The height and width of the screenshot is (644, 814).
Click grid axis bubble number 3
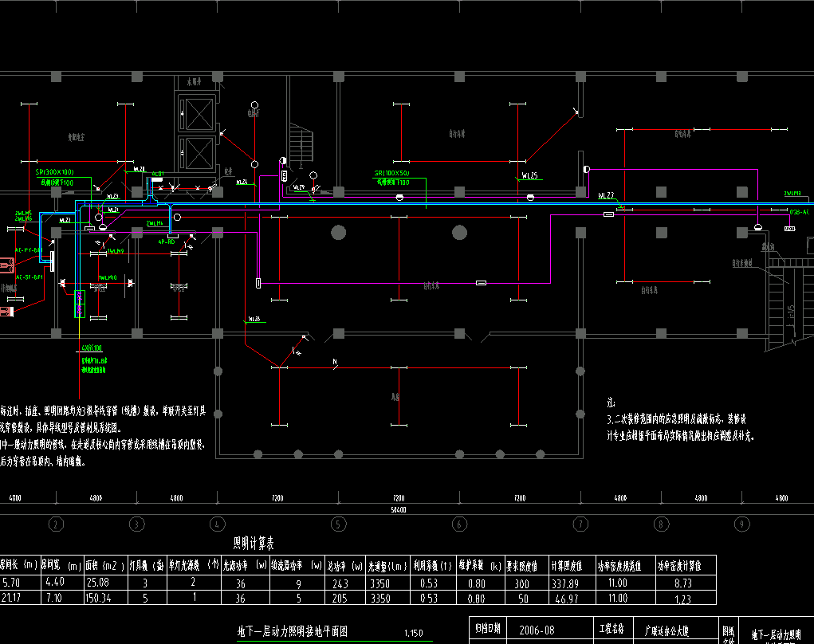(x=136, y=524)
